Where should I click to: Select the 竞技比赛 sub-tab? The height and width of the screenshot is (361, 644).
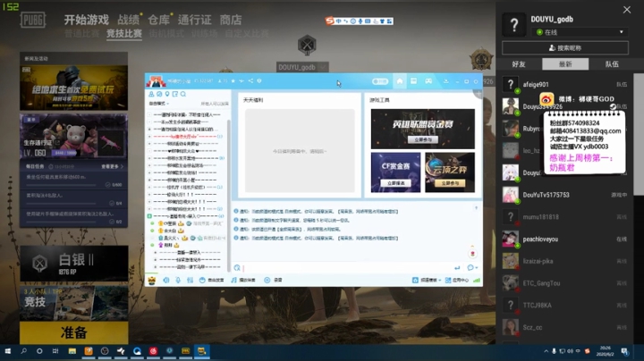(124, 34)
